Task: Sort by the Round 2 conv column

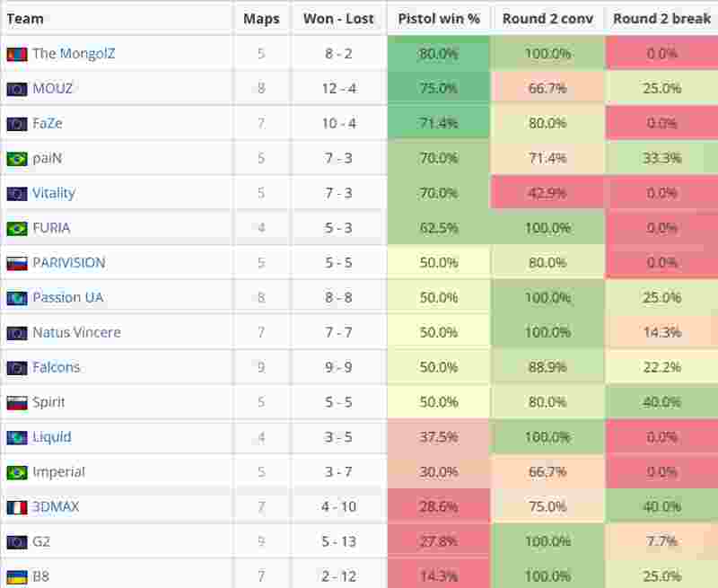Action: pyautogui.click(x=547, y=19)
